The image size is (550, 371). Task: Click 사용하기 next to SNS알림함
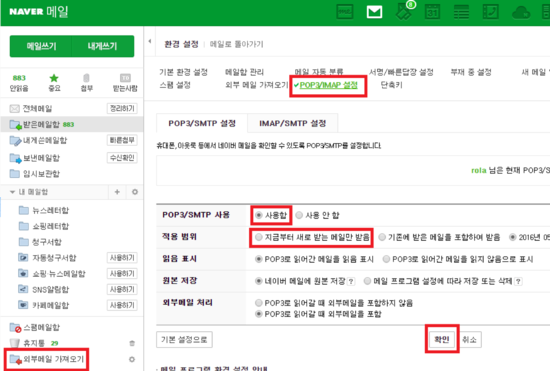click(122, 289)
